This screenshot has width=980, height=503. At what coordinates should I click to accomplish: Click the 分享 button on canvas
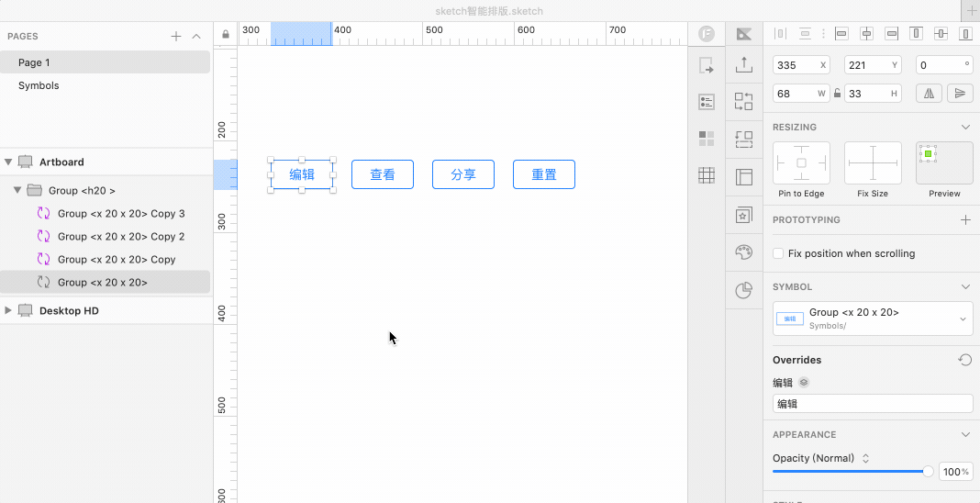click(463, 174)
